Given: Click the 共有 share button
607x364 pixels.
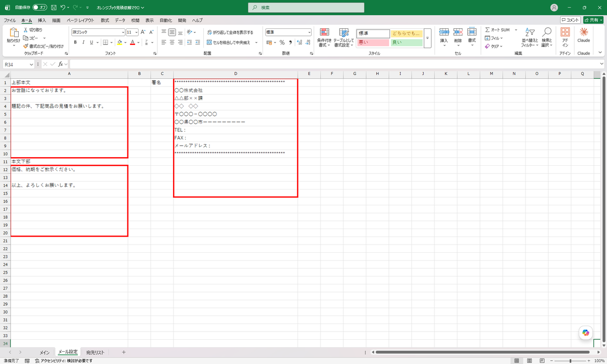Looking at the screenshot, I should pyautogui.click(x=593, y=20).
